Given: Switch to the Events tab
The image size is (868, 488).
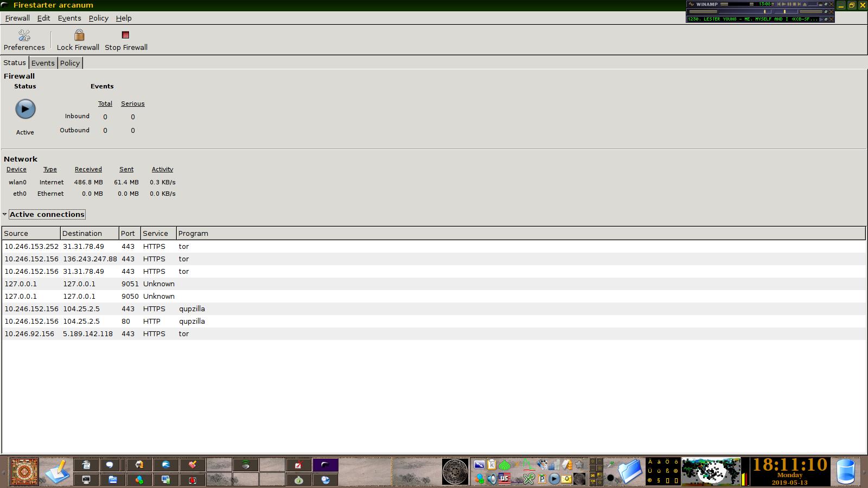Looking at the screenshot, I should coord(43,63).
